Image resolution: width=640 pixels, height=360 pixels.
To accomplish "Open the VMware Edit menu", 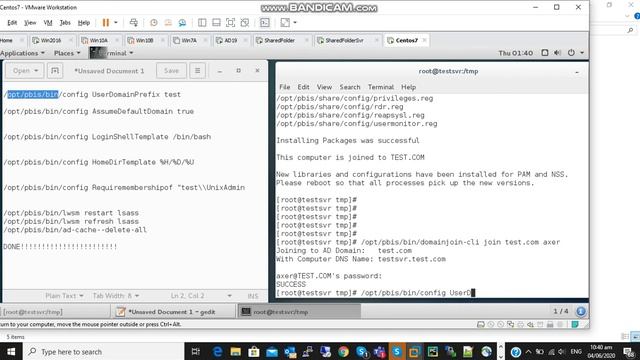I will pyautogui.click(x=12, y=23).
